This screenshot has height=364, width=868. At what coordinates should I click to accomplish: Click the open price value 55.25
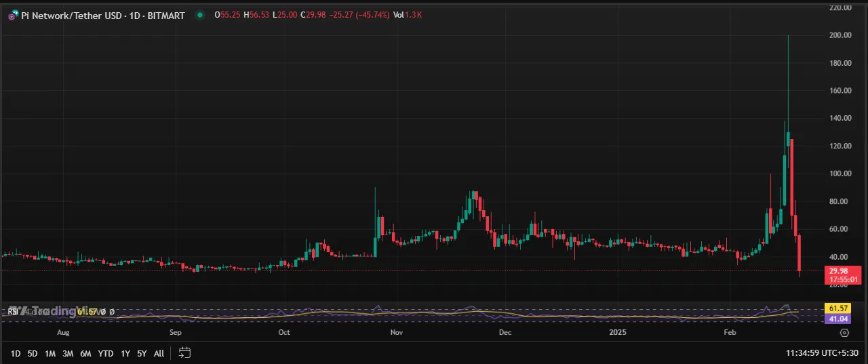point(229,15)
